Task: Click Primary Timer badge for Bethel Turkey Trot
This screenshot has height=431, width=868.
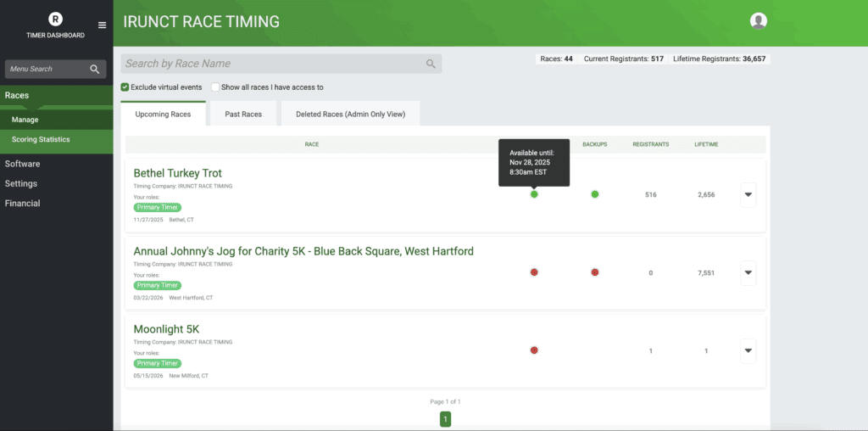Action: pyautogui.click(x=157, y=207)
